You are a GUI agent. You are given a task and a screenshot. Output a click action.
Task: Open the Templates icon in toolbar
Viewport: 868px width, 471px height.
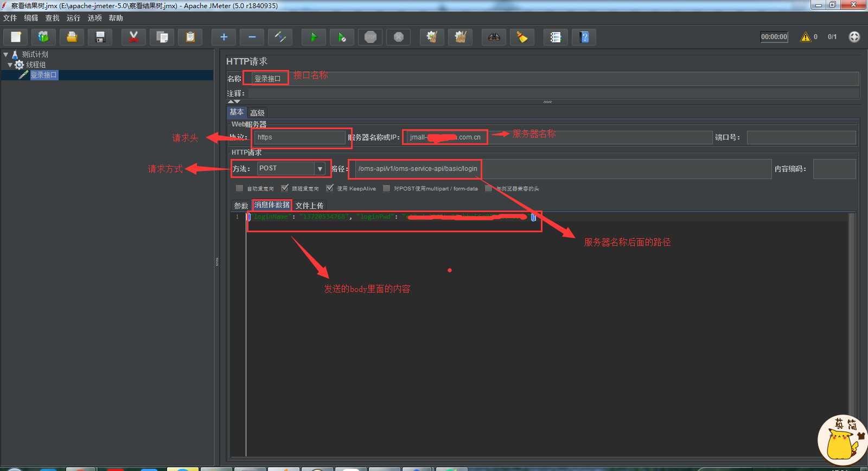(x=43, y=37)
